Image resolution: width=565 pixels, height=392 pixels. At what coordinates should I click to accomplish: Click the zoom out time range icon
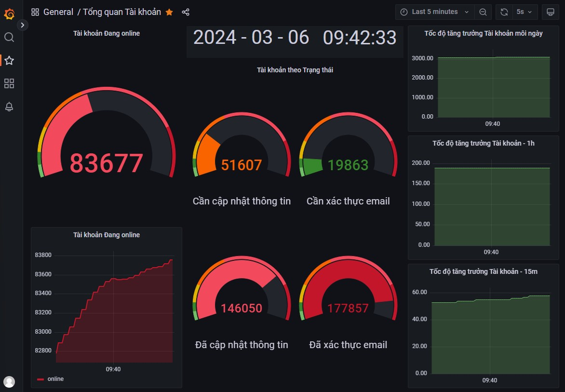[x=483, y=12]
